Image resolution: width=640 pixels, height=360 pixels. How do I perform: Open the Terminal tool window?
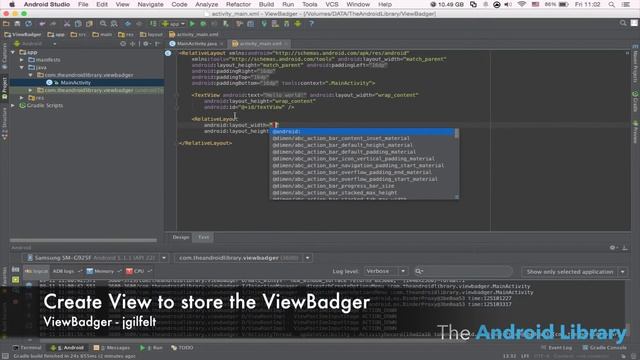(28, 348)
